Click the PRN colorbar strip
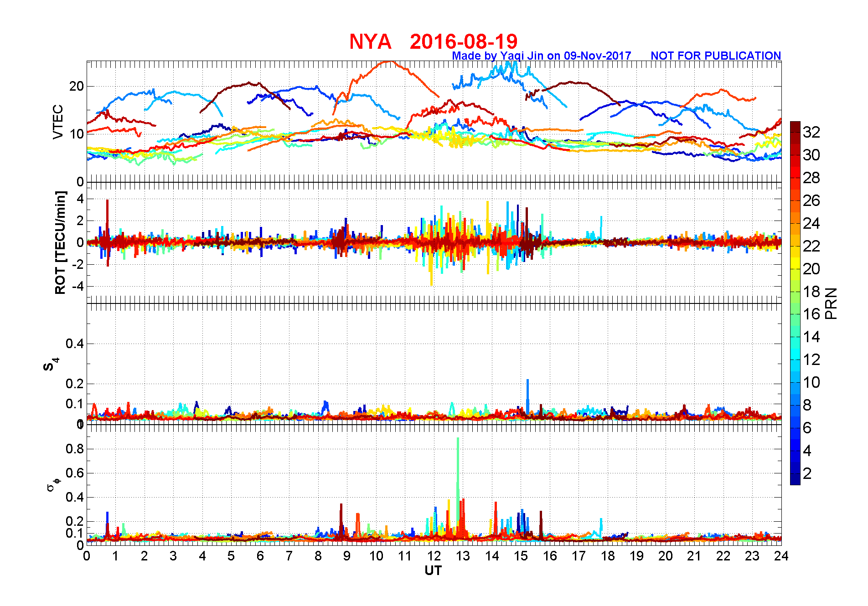Viewport: 868px width, 606px height. [795, 303]
